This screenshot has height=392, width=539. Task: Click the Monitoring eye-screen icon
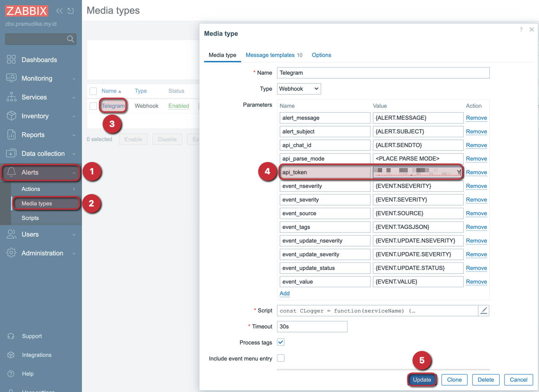click(11, 78)
